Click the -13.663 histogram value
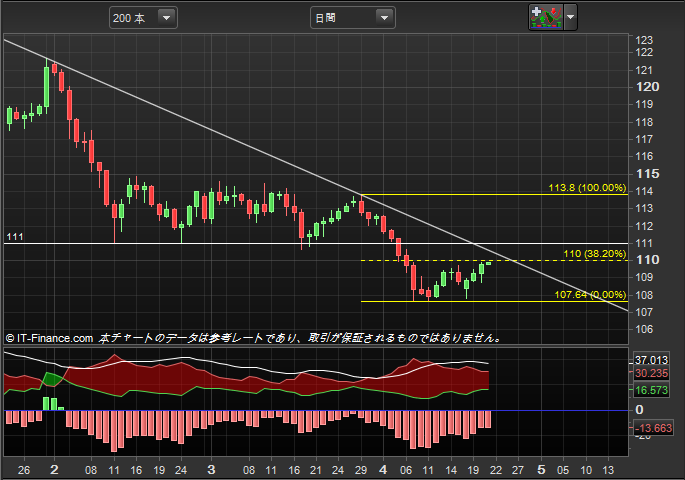Viewport: 685px width, 480px height. [x=653, y=428]
